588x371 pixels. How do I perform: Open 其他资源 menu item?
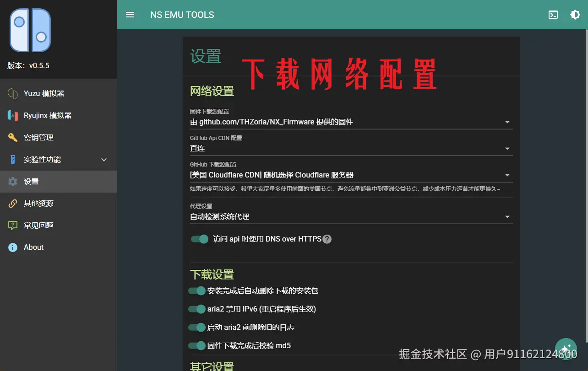(58, 203)
